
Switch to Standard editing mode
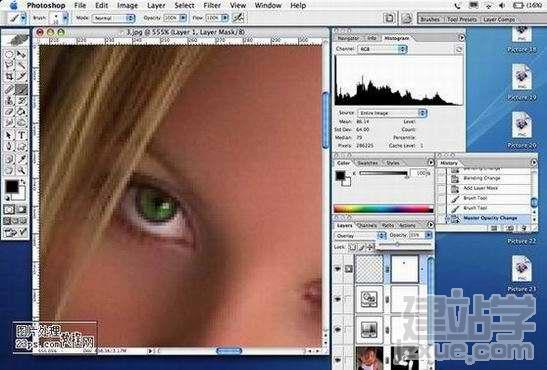9,209
